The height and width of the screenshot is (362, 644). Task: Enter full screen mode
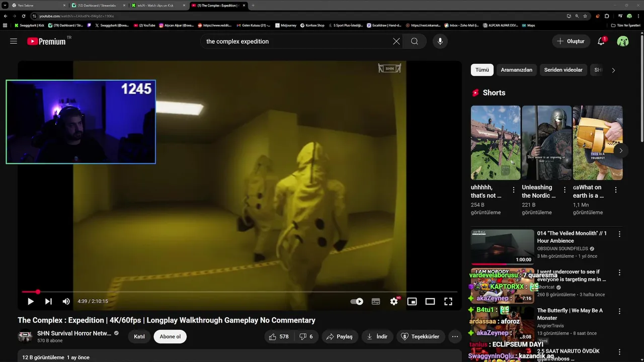click(x=448, y=301)
